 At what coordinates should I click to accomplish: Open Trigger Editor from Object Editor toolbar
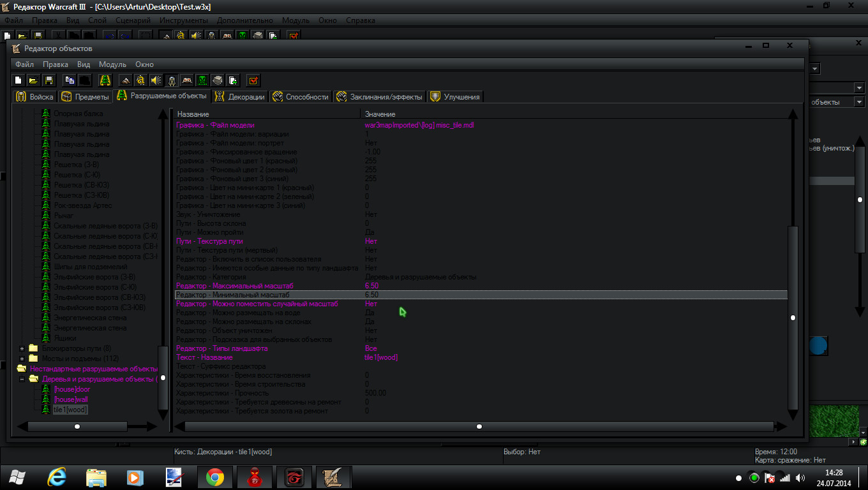coord(141,80)
